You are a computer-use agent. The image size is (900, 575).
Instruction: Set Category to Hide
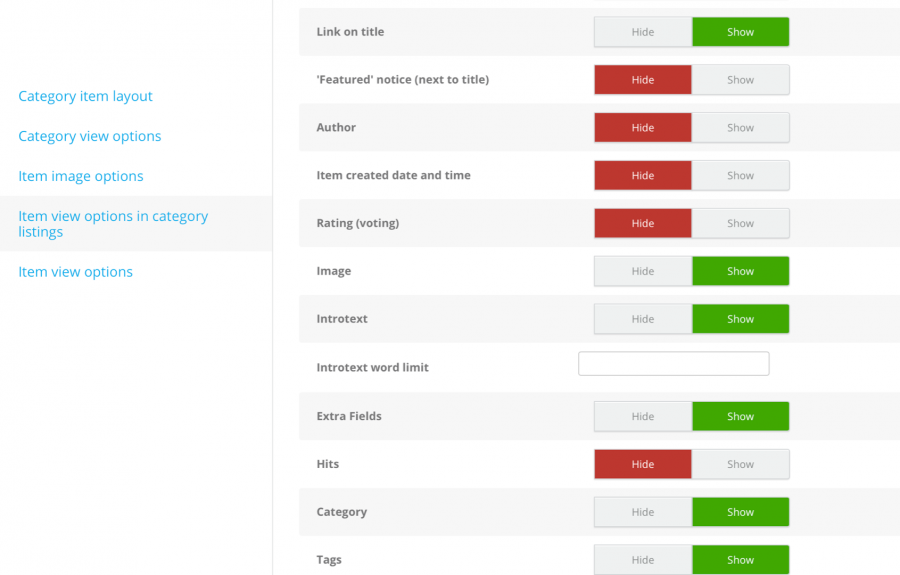[x=643, y=512]
